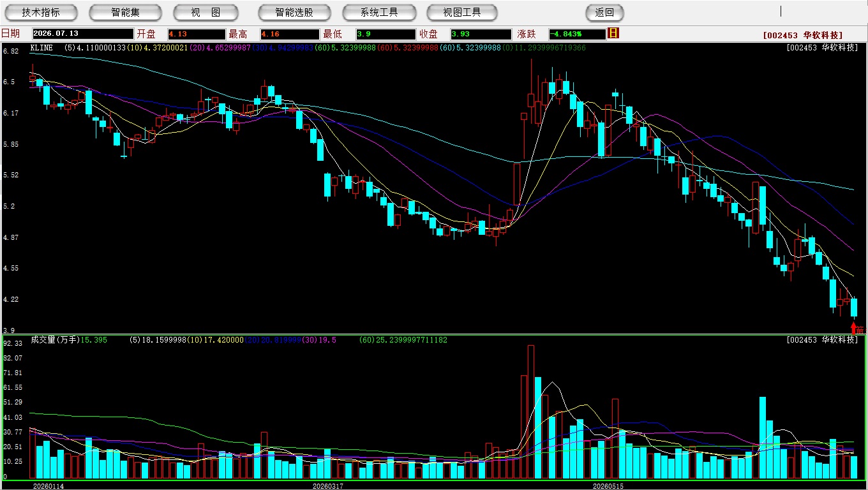
Task: Open the 技术指标 menu button
Action: click(41, 13)
